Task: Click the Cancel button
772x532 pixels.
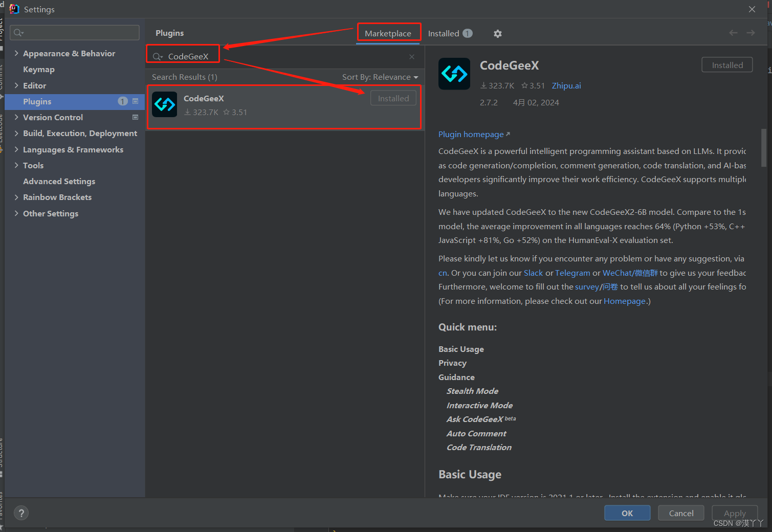Action: [x=681, y=513]
